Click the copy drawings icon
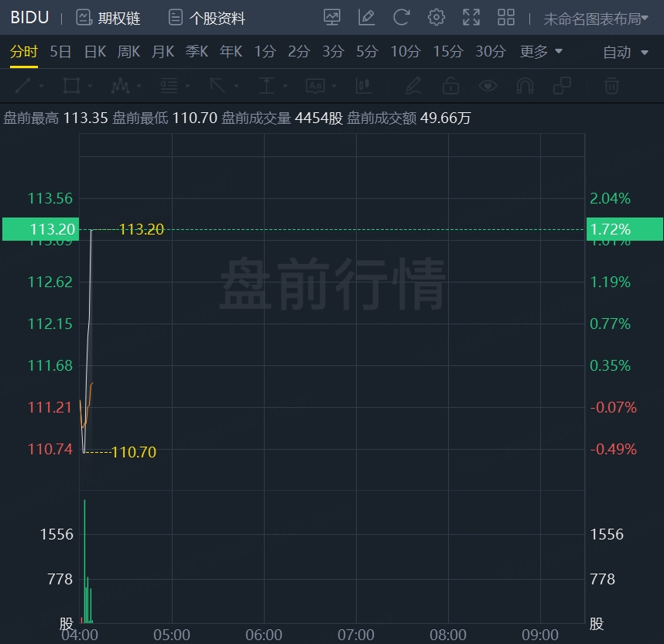Screen dimensions: 664x644 point(562,86)
